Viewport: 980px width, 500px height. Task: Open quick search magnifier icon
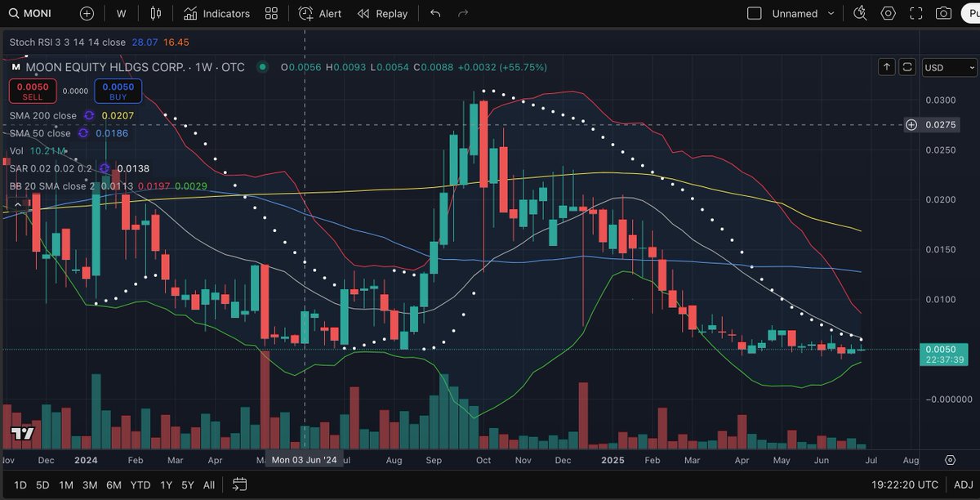click(x=859, y=13)
